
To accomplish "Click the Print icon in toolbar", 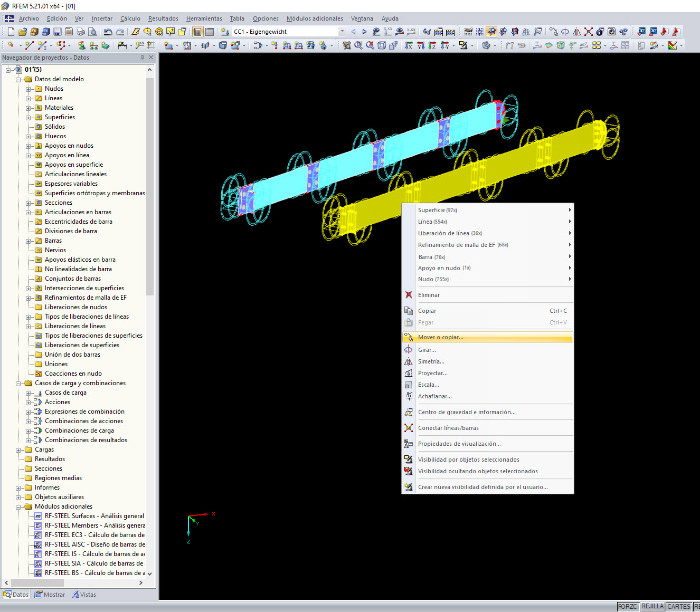I will [80, 32].
